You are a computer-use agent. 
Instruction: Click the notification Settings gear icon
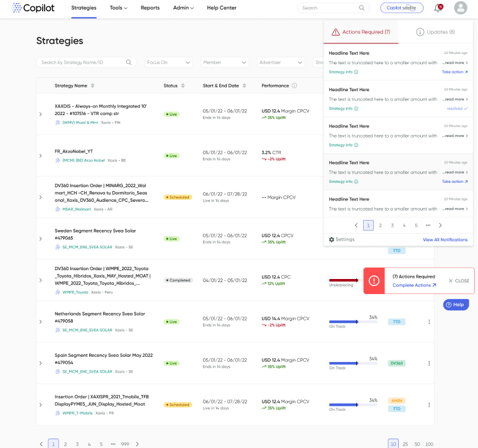[x=332, y=239]
